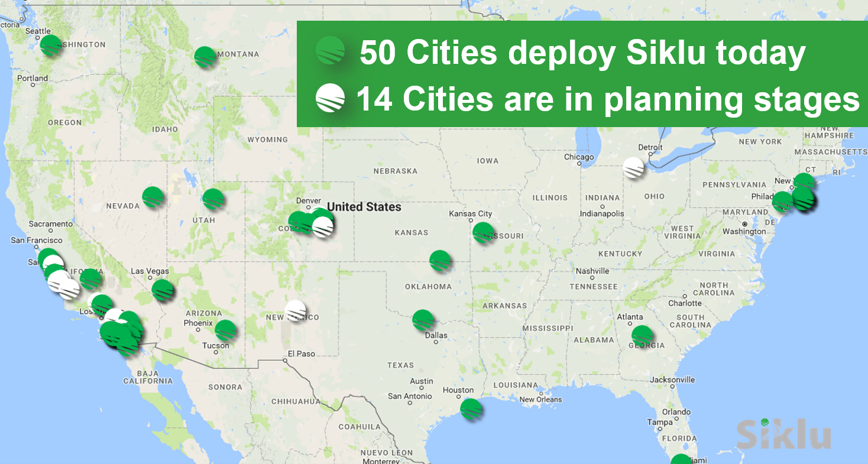Viewport: 868px width, 464px height.
Task: Click the white legend icon for planning stages
Action: pyautogui.click(x=330, y=98)
